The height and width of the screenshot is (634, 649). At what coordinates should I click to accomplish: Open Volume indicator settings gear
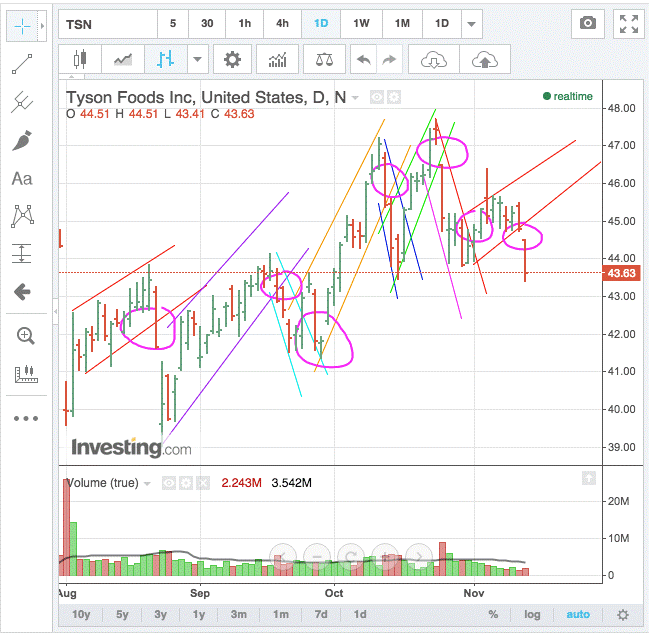(186, 483)
